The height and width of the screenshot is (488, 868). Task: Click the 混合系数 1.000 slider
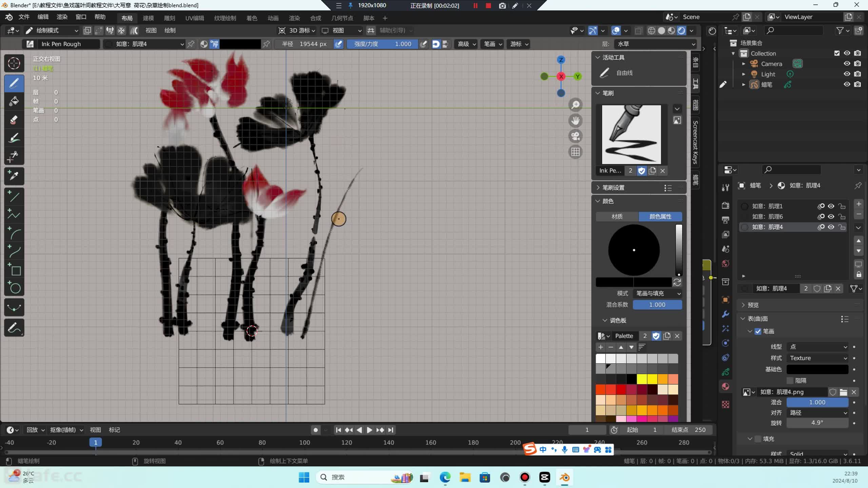(x=657, y=305)
